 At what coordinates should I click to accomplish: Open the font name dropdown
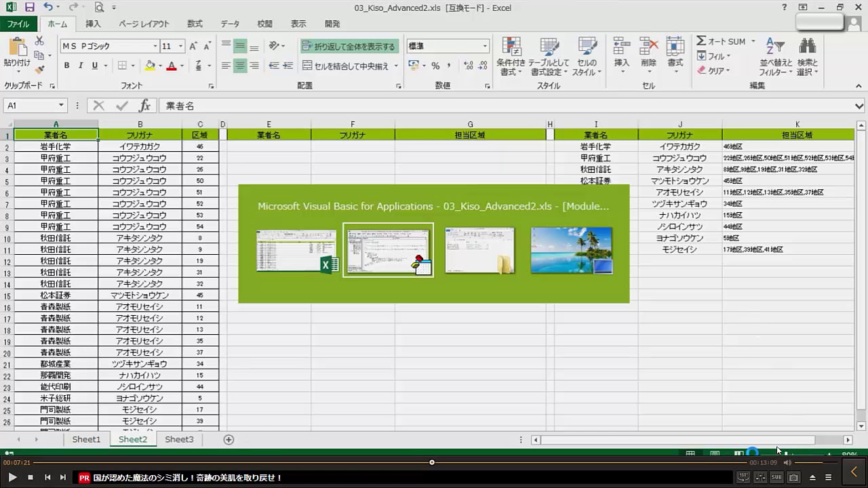point(155,47)
